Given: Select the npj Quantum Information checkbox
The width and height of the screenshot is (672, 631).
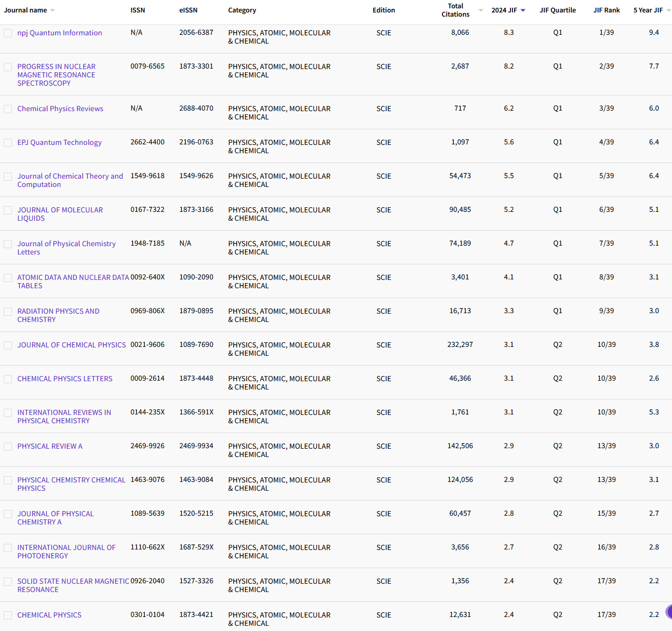Looking at the screenshot, I should (8, 33).
